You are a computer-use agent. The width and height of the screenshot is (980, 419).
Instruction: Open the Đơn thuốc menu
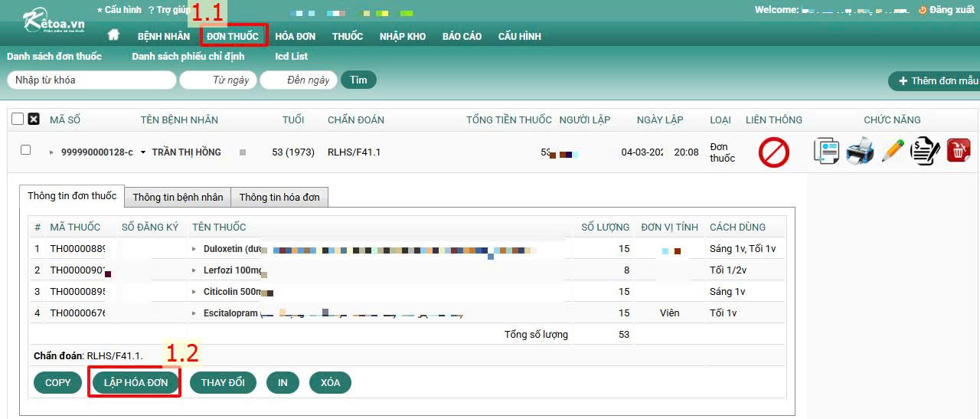click(x=232, y=36)
